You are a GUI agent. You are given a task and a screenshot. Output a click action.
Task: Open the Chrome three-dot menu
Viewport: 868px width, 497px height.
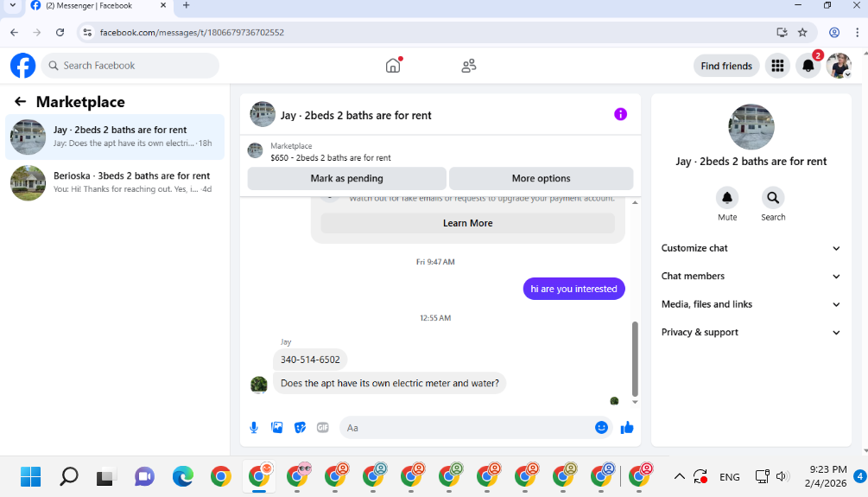coord(857,32)
